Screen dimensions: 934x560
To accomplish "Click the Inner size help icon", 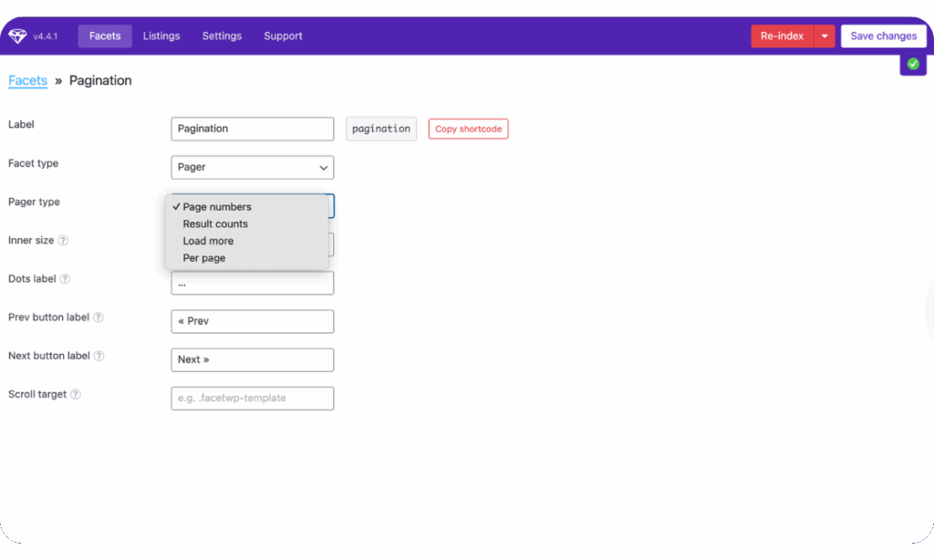I will (x=63, y=241).
